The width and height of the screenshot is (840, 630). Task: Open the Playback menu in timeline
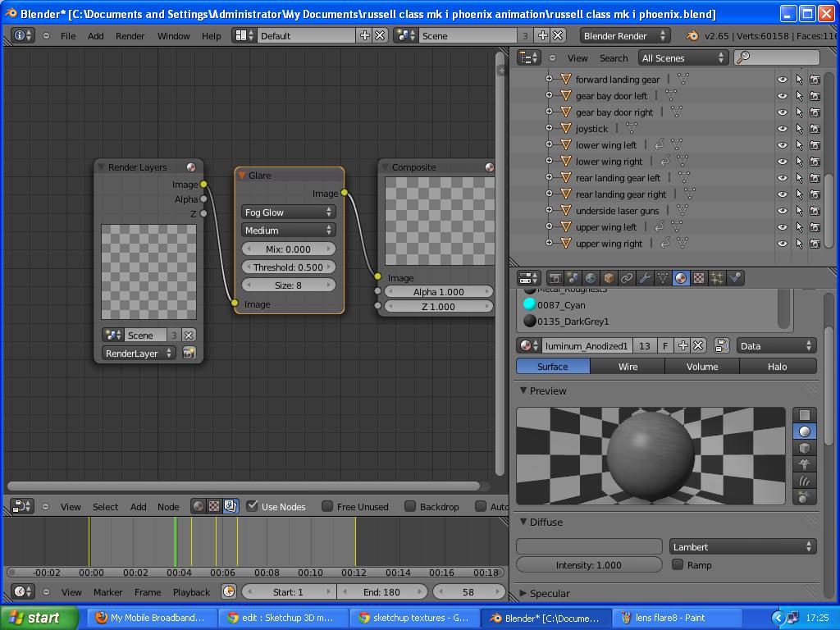(x=191, y=591)
